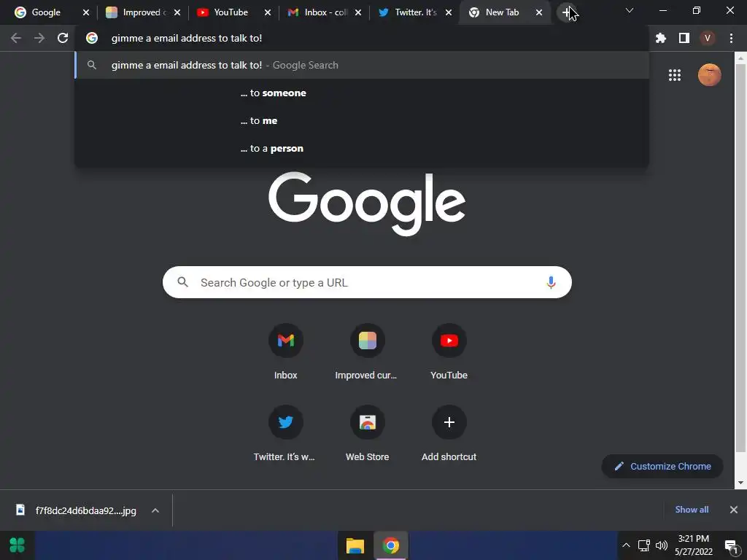Screen dimensions: 747x560
Task: Click Show all downloads
Action: [692, 510]
